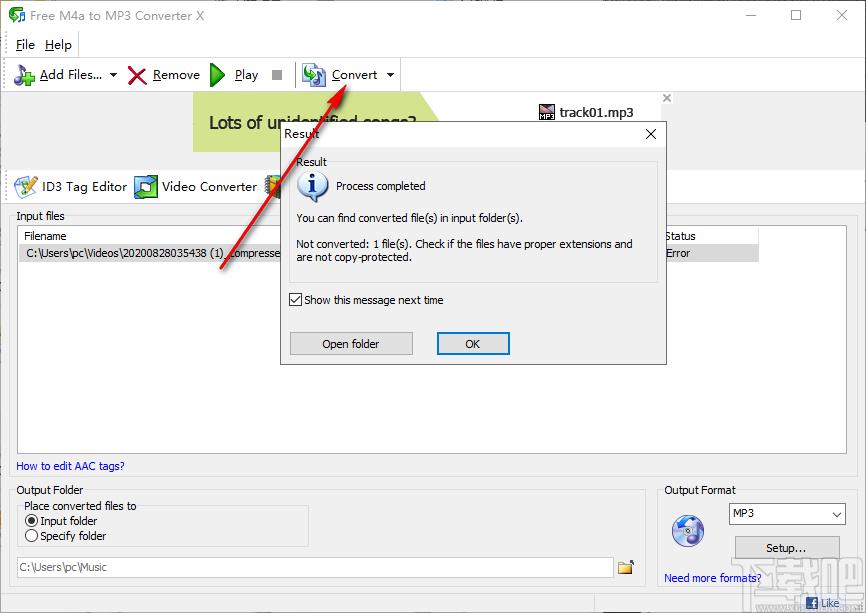
Task: Open the ID3 Tag Editor icon
Action: [25, 186]
